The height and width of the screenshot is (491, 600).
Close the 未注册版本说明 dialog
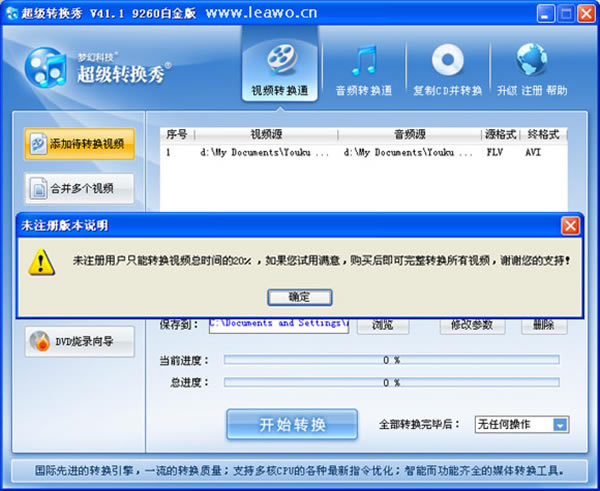tap(570, 225)
